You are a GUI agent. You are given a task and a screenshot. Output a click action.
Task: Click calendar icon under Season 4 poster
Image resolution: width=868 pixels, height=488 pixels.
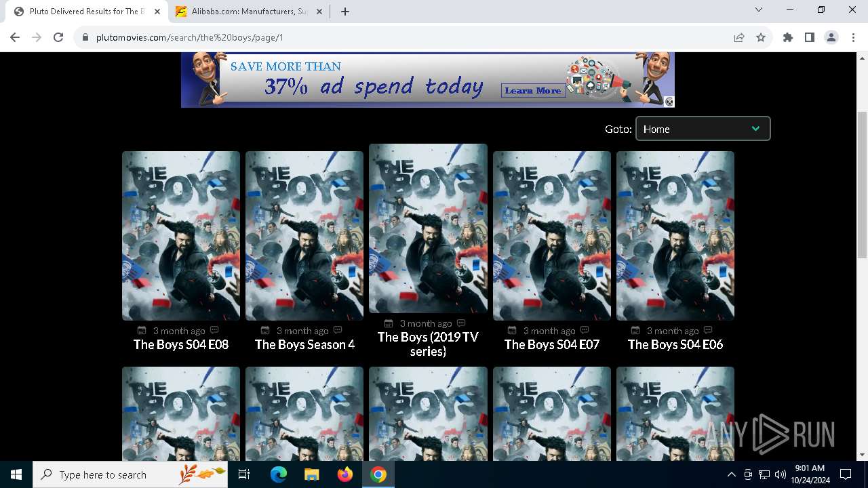coord(265,330)
